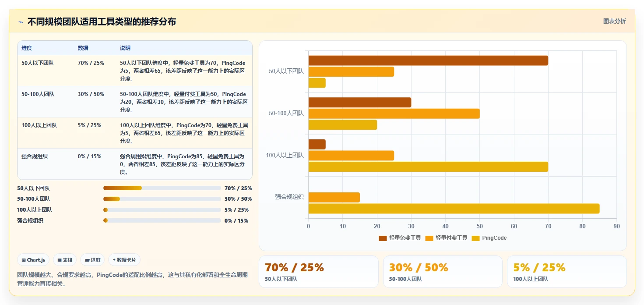Image resolution: width=644 pixels, height=305 pixels.
Task: Open the 70% / 25% data card
Action: point(319,272)
